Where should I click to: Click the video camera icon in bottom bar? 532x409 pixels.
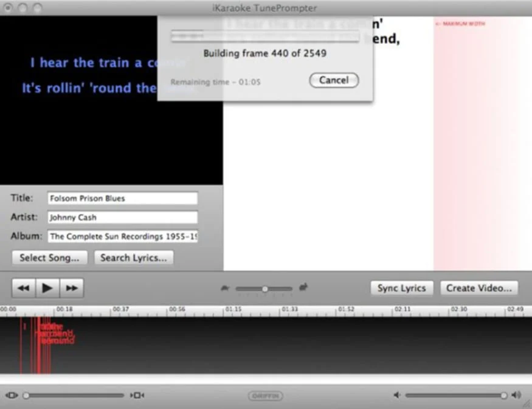pyautogui.click(x=137, y=395)
